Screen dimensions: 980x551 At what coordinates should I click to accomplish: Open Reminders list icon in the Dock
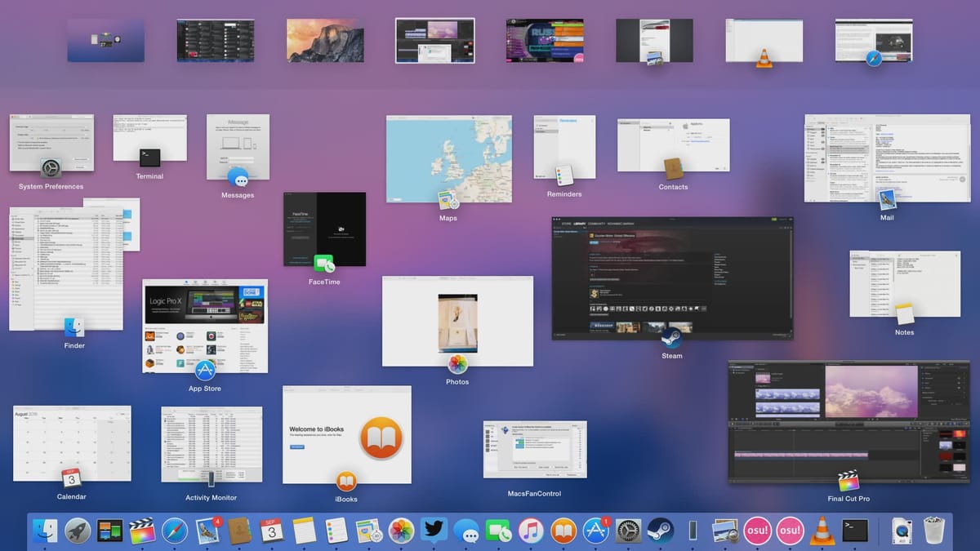tap(336, 531)
